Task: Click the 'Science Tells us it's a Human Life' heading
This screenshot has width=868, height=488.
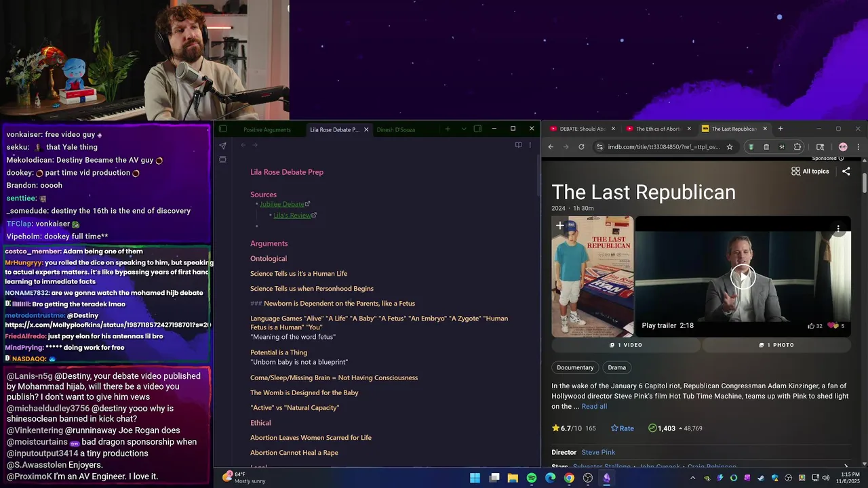Action: tap(298, 274)
